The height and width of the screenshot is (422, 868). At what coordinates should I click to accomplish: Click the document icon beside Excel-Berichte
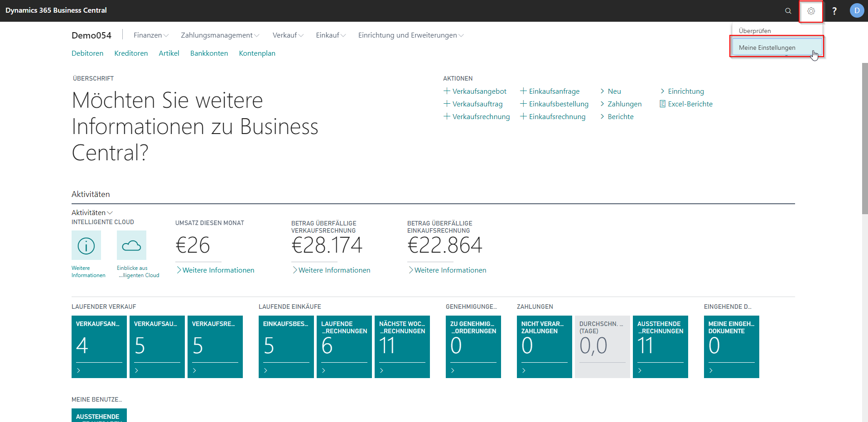click(x=662, y=104)
